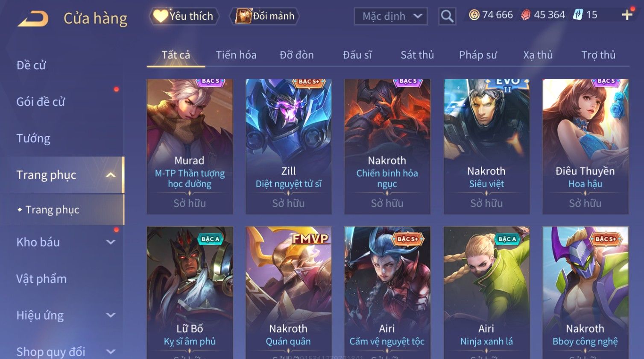Open the Mặc định sort dropdown

point(391,16)
